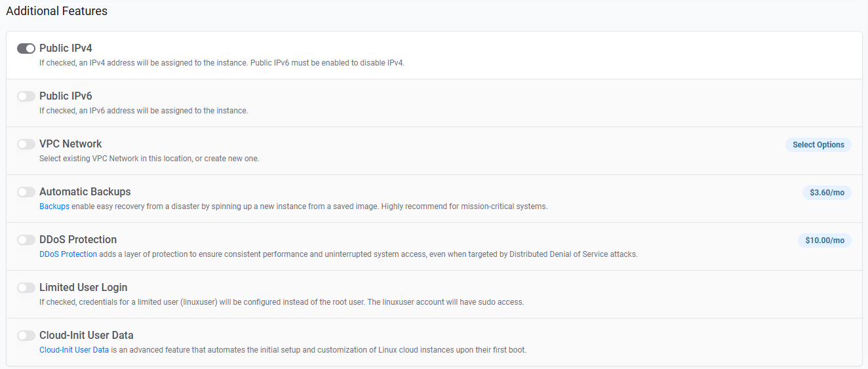This screenshot has height=369, width=868.
Task: Click the Limited User Login heading label
Action: pyautogui.click(x=83, y=288)
